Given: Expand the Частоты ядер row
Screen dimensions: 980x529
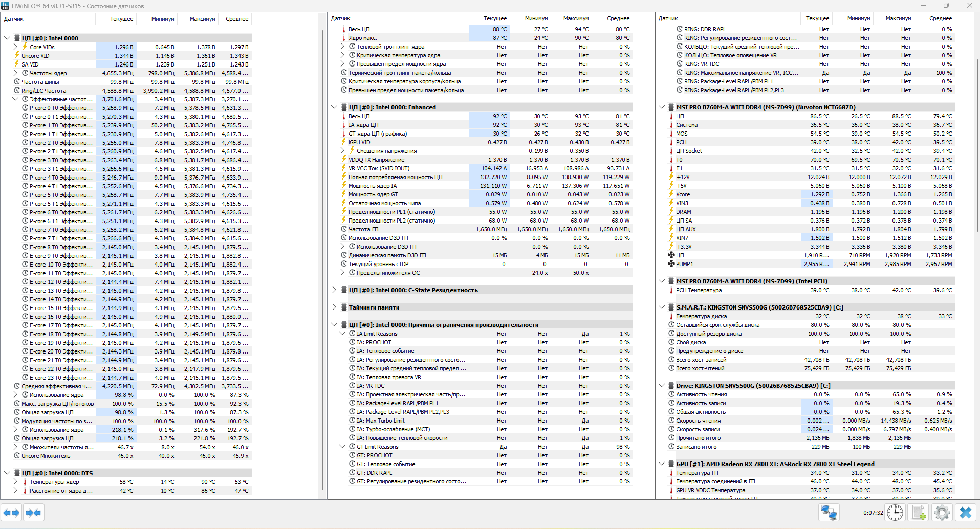Looking at the screenshot, I should (16, 73).
